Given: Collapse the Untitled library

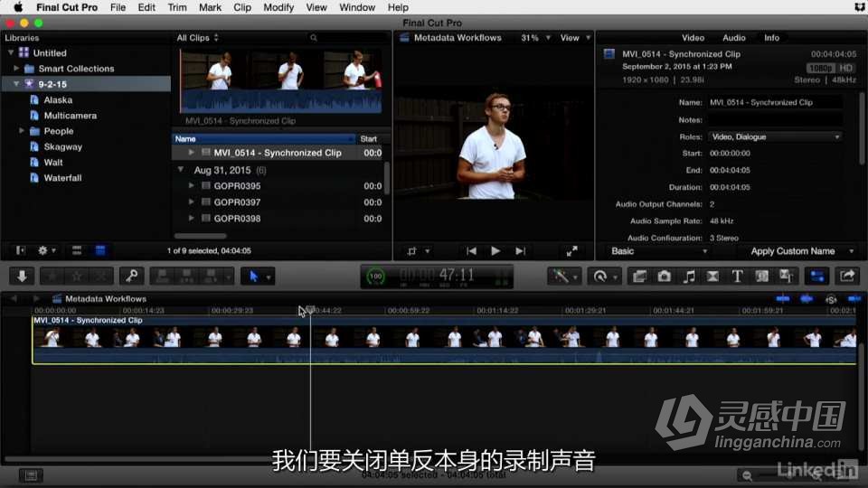Looking at the screenshot, I should pos(11,52).
